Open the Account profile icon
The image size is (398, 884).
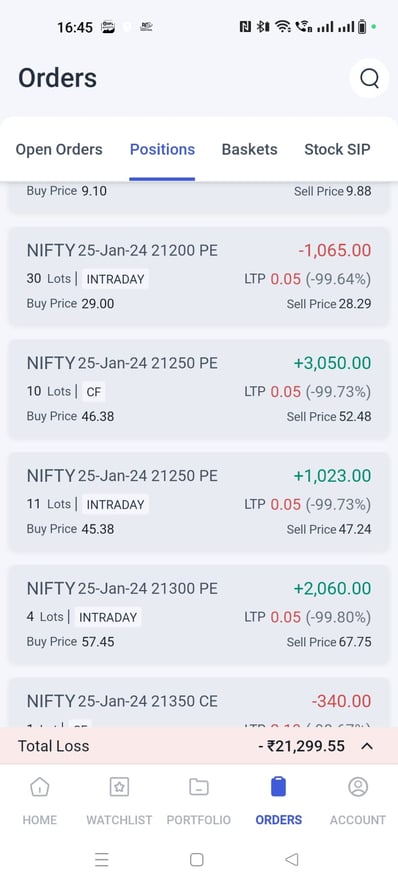(358, 786)
